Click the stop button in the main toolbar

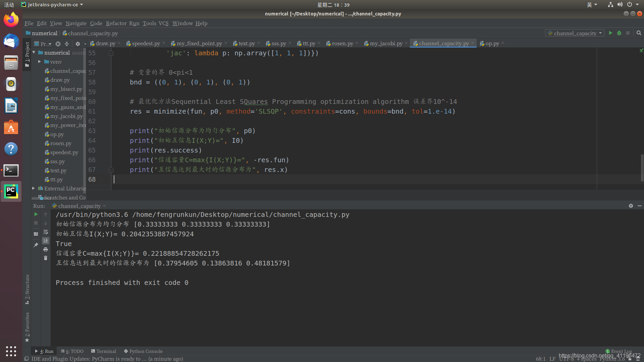click(x=628, y=33)
